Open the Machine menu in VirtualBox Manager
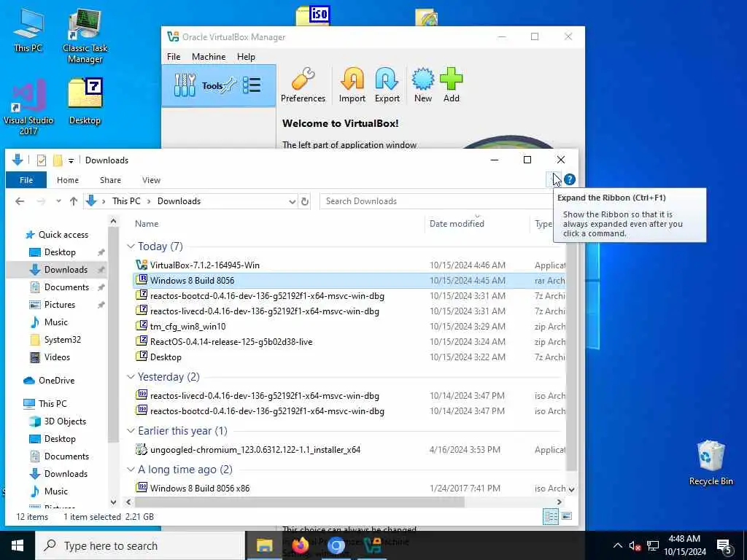747x560 pixels. point(209,57)
